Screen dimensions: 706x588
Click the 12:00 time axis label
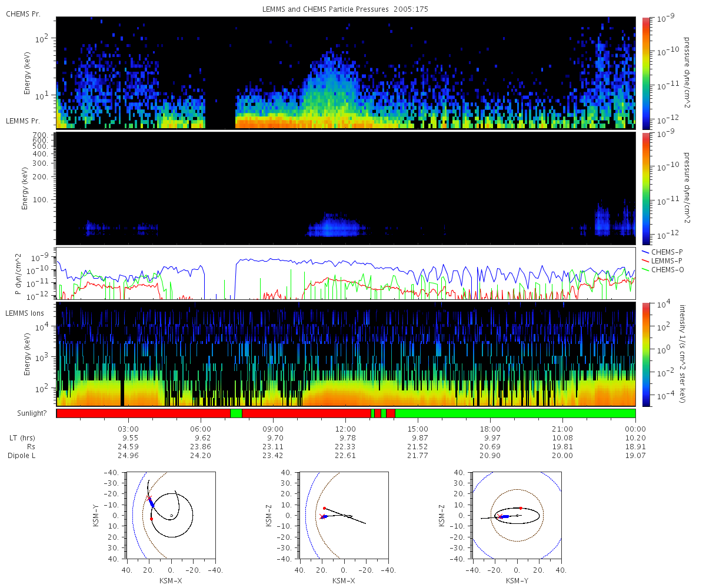[345, 429]
